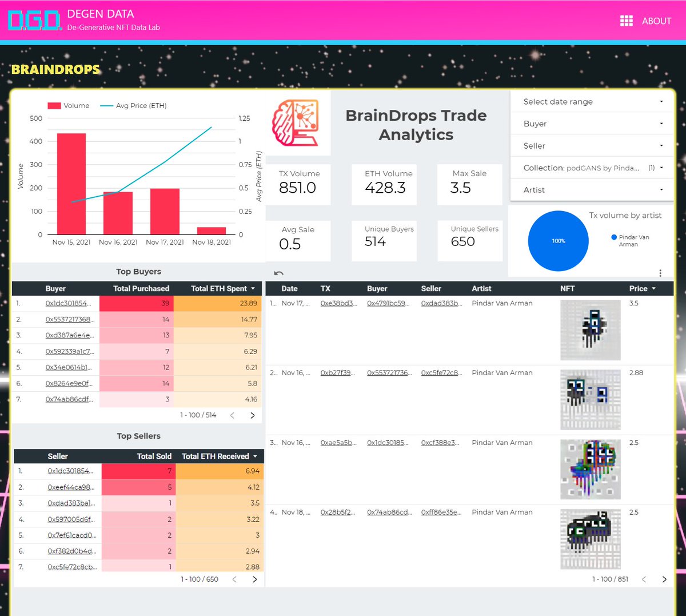Click the TX Volume 851.0 scorecard
The height and width of the screenshot is (616, 686).
click(298, 184)
